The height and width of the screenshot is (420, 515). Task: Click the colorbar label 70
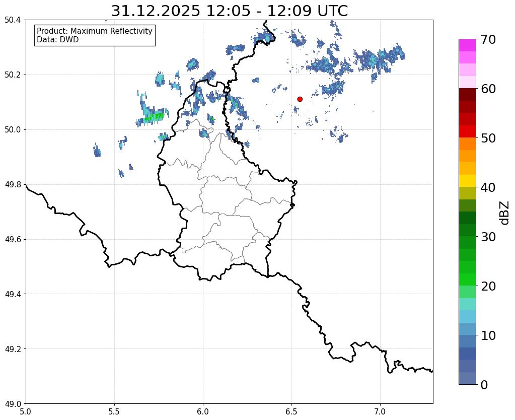(x=488, y=39)
